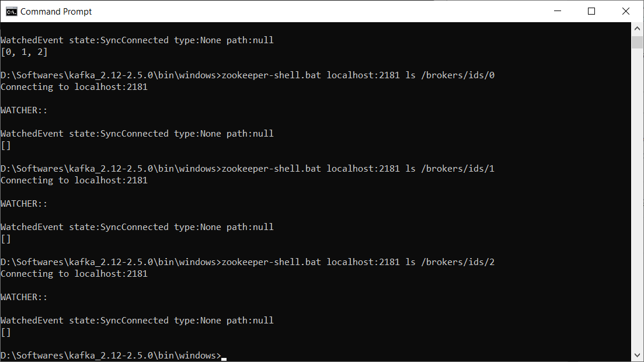Viewport: 644px width, 362px height.
Task: Select the zookeeper-shell.bat command for /brokers/ids/1
Action: click(x=360, y=168)
